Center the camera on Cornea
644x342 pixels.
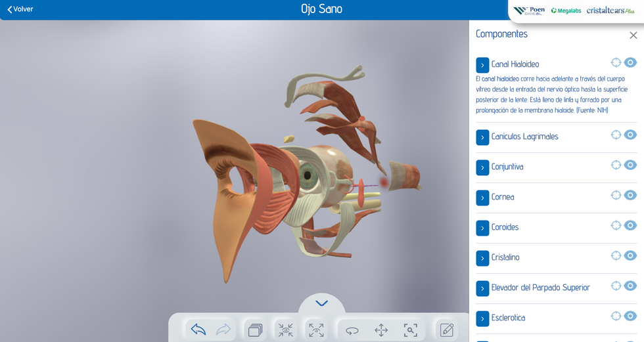pos(616,195)
